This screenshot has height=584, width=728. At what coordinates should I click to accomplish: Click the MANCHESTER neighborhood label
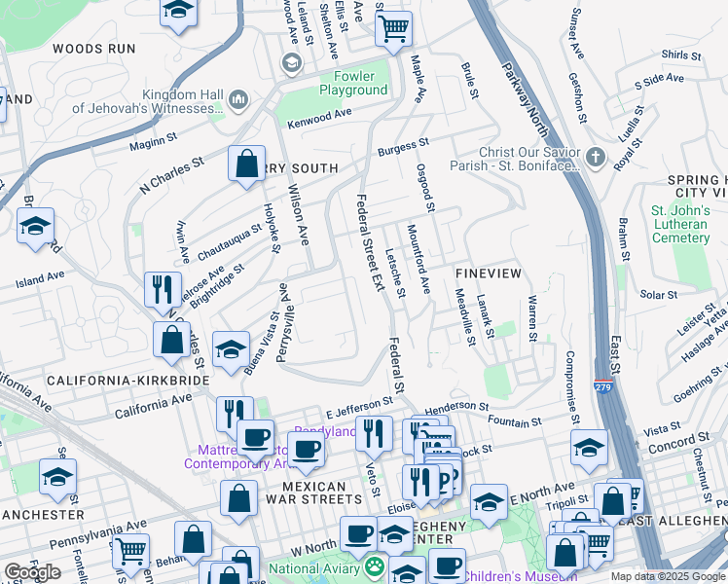coord(43,514)
